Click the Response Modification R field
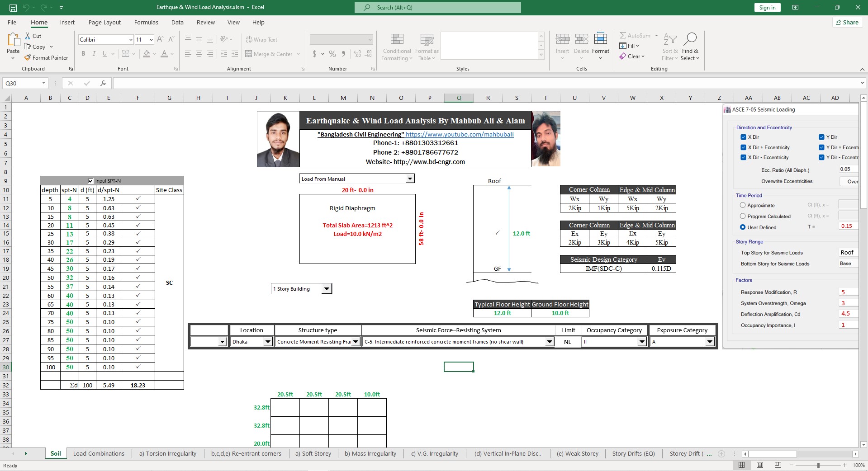The height and width of the screenshot is (471, 868). point(848,292)
